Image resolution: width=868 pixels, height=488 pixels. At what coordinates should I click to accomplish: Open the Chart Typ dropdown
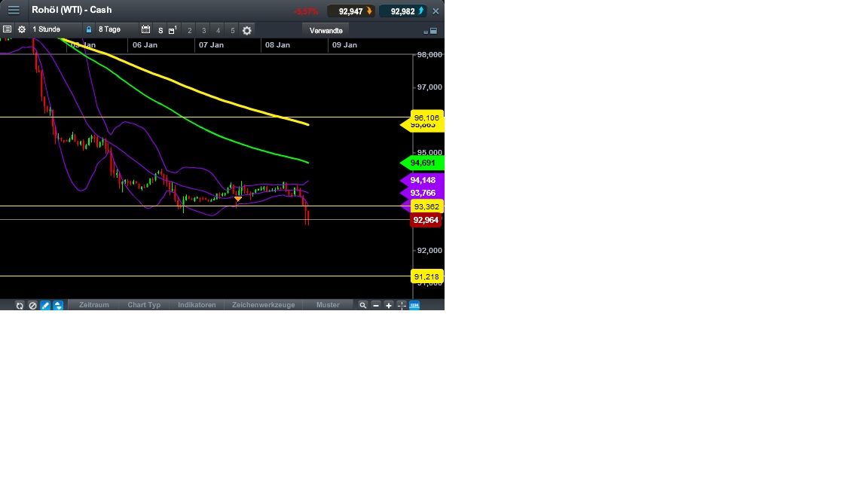click(x=143, y=305)
